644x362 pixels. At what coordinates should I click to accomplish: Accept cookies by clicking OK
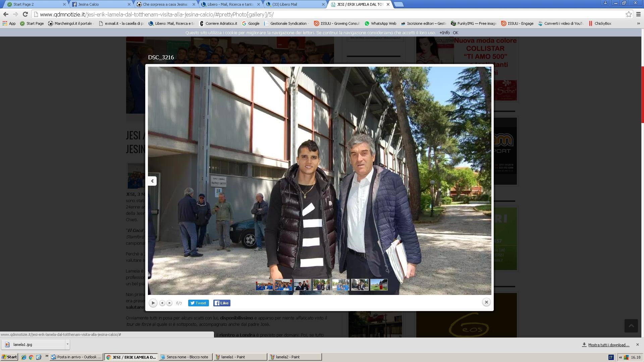(455, 33)
